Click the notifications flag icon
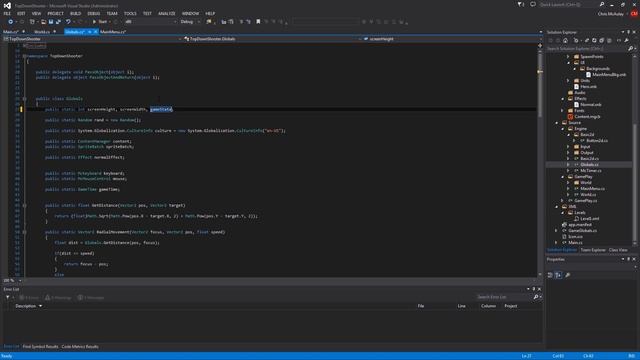This screenshot has height=360, width=640. point(520,4)
